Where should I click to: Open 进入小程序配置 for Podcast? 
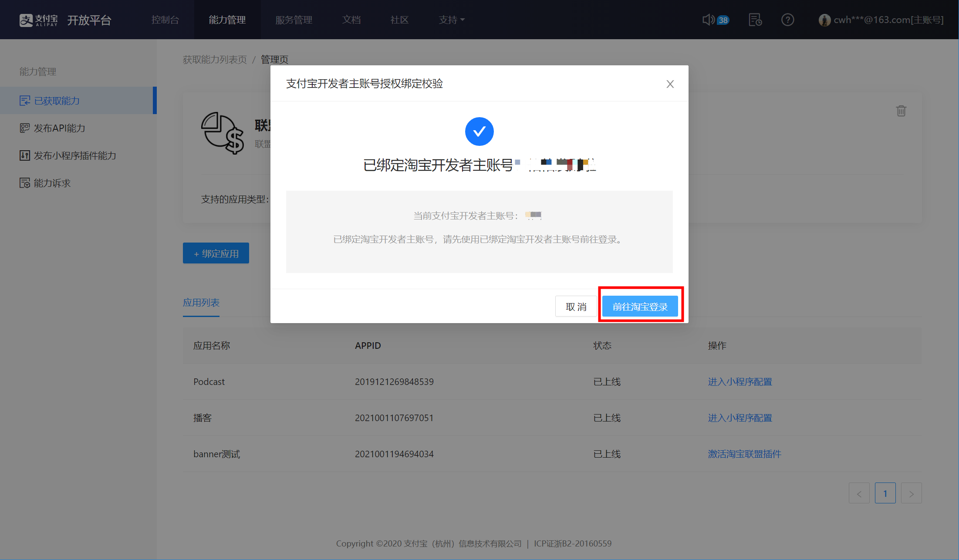tap(740, 382)
